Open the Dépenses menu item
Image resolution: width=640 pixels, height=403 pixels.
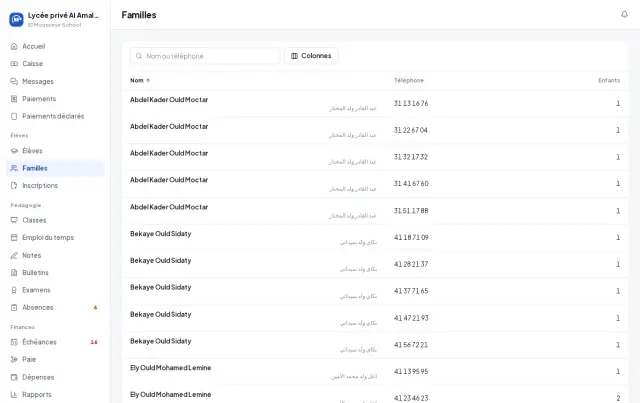55,377
